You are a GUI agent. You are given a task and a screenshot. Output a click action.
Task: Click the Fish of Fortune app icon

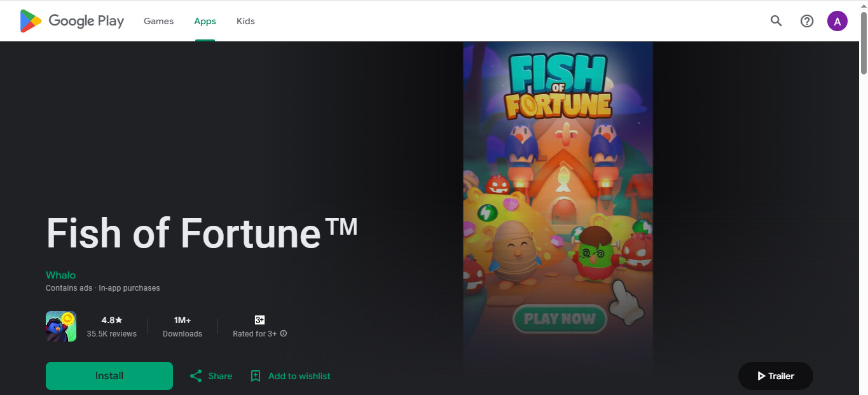[61, 326]
